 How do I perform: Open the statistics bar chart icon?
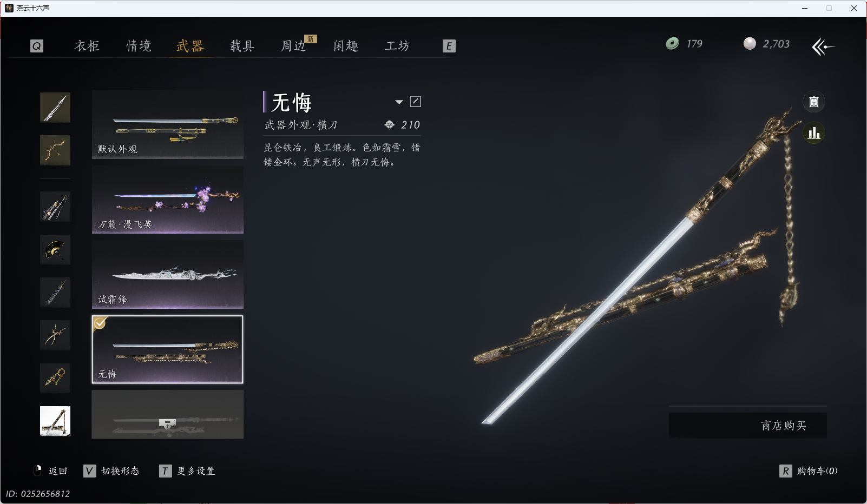(814, 133)
